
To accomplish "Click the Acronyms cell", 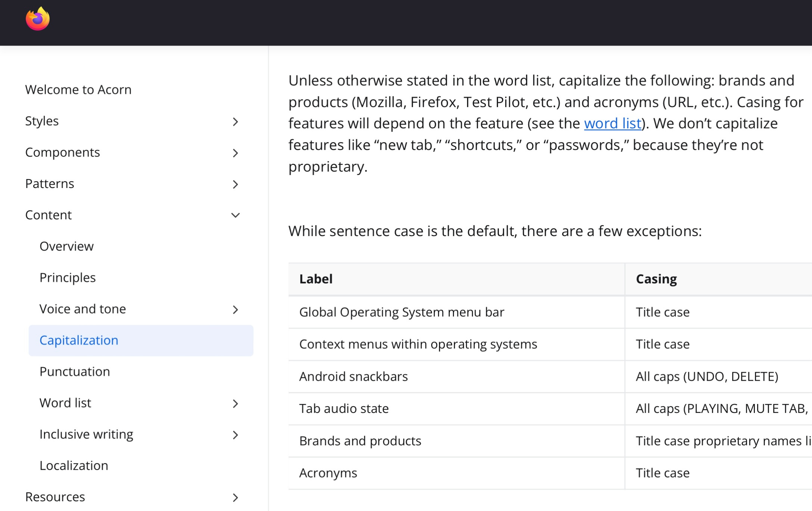I will click(457, 473).
